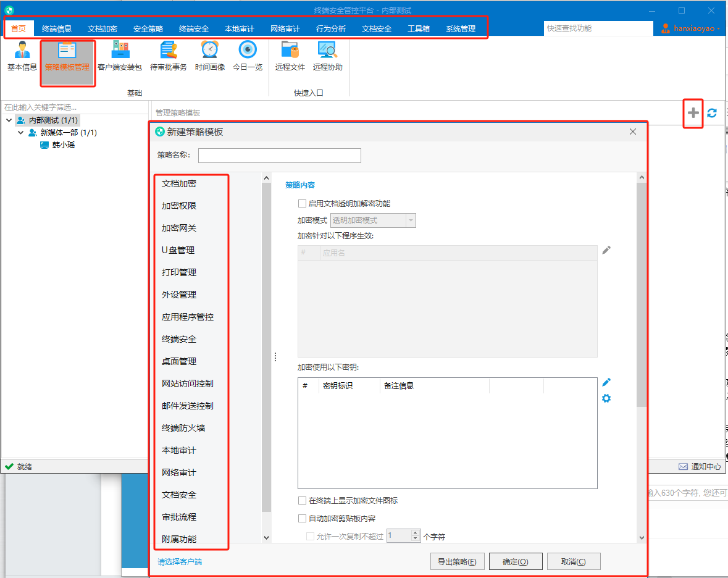
Task: Click the plus icon to add template
Action: (693, 113)
